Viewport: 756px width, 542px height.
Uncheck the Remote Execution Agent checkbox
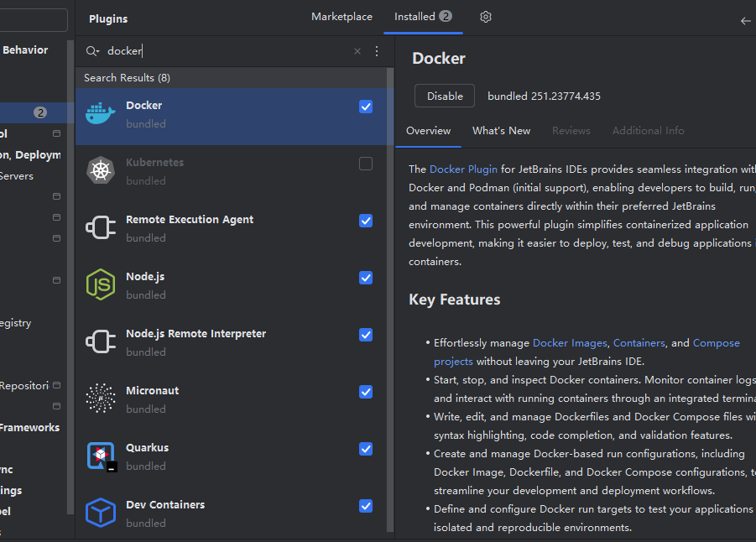pos(366,221)
